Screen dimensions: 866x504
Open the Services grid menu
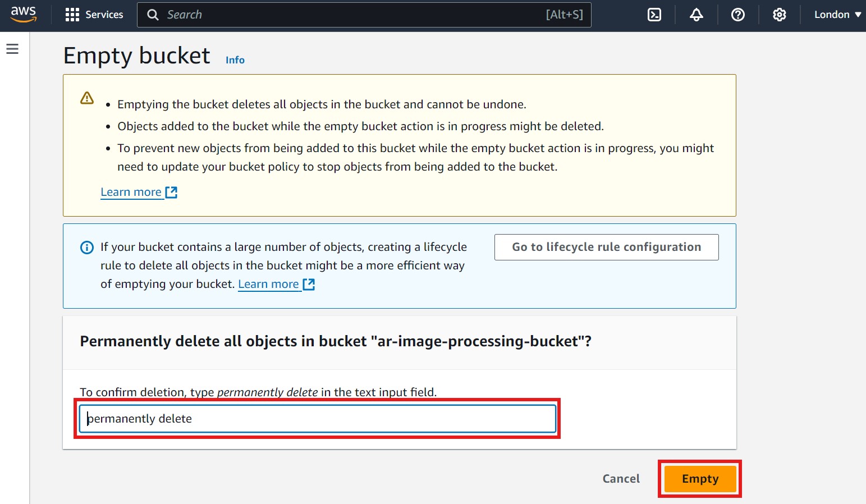click(72, 15)
